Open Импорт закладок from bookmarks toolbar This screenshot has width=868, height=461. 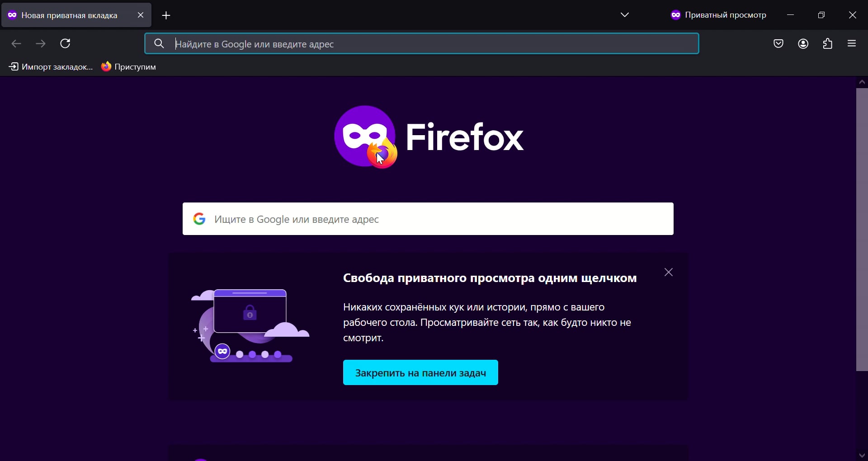click(51, 66)
